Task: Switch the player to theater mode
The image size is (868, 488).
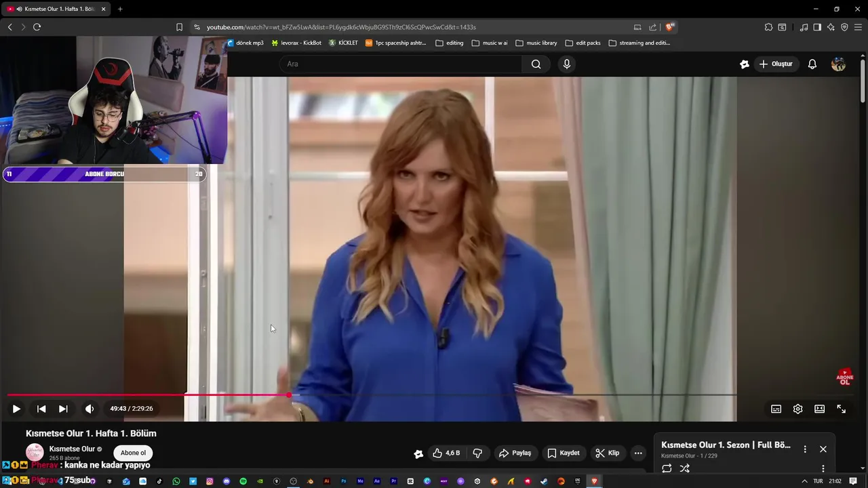Action: tap(820, 409)
